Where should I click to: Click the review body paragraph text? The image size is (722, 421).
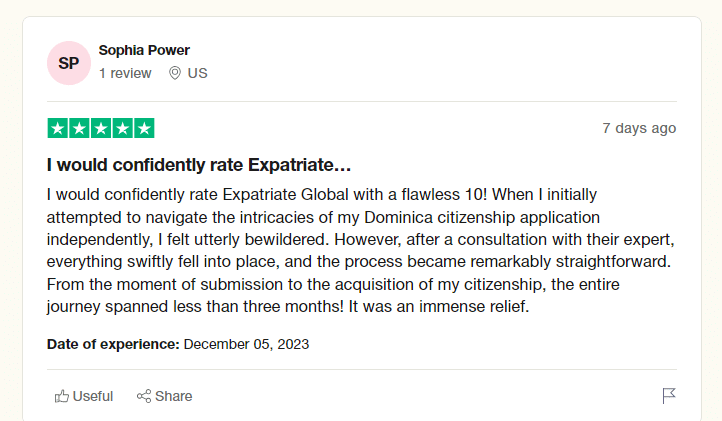point(361,250)
